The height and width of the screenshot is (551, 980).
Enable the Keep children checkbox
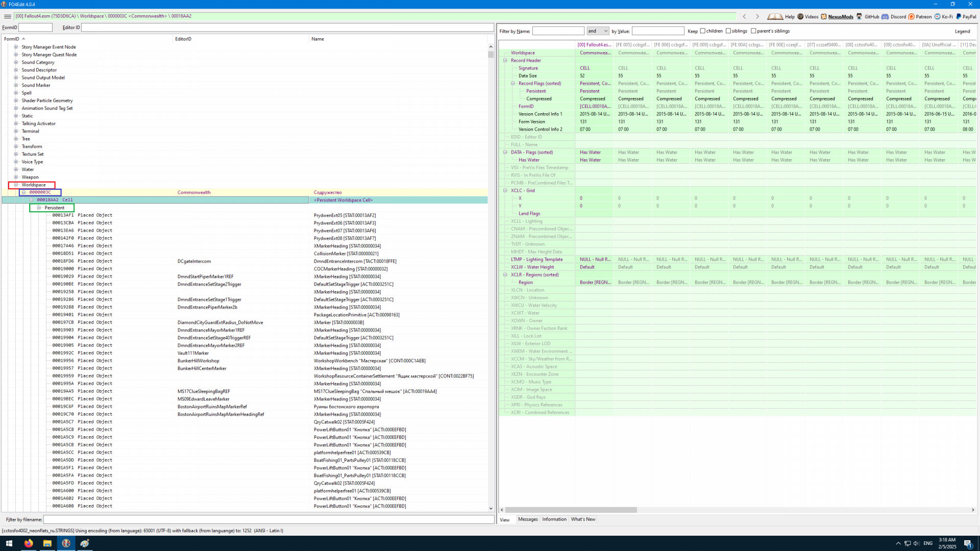coord(703,31)
